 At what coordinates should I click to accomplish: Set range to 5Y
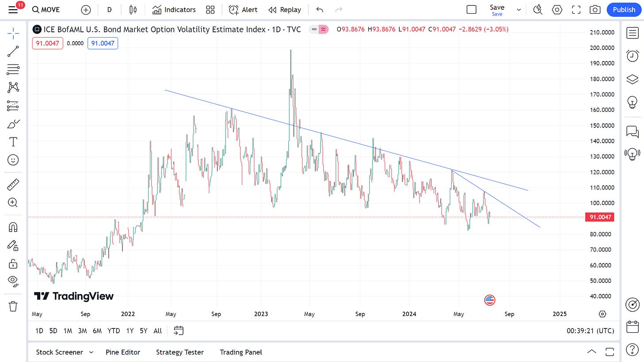143,331
